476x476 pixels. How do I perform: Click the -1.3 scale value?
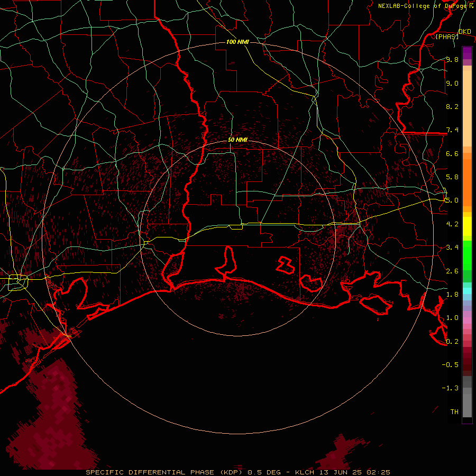click(x=450, y=388)
